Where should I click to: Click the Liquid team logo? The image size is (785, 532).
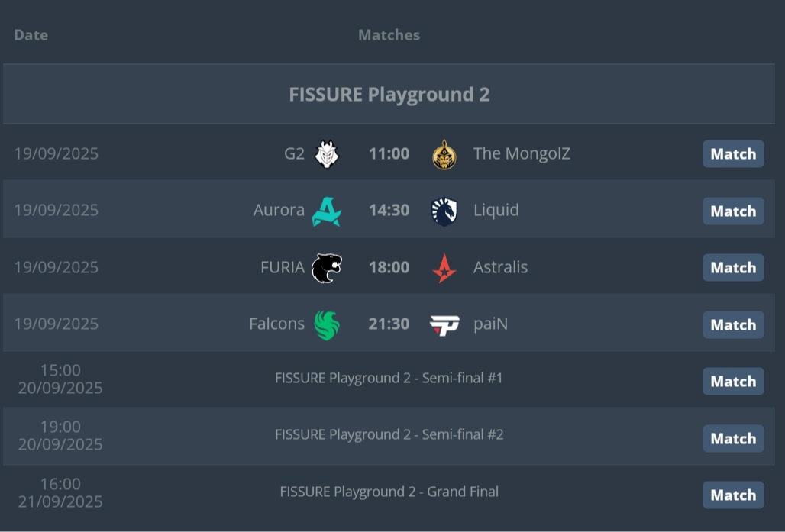click(444, 211)
